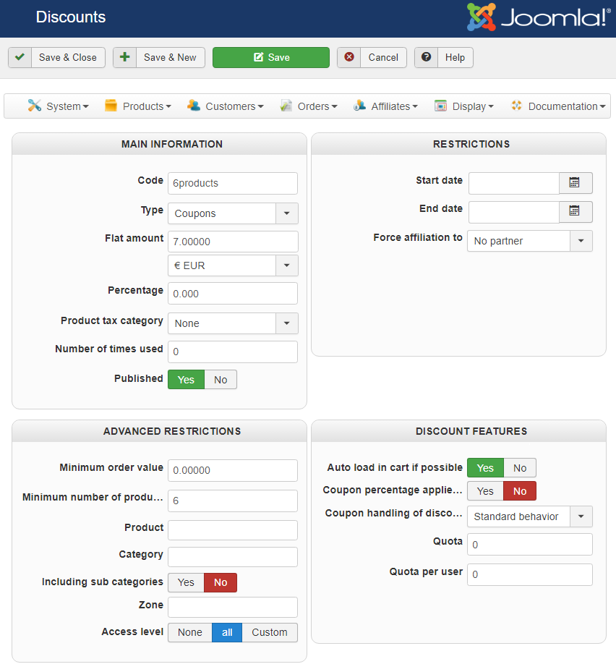
Task: Click the Code input field
Action: [x=232, y=183]
